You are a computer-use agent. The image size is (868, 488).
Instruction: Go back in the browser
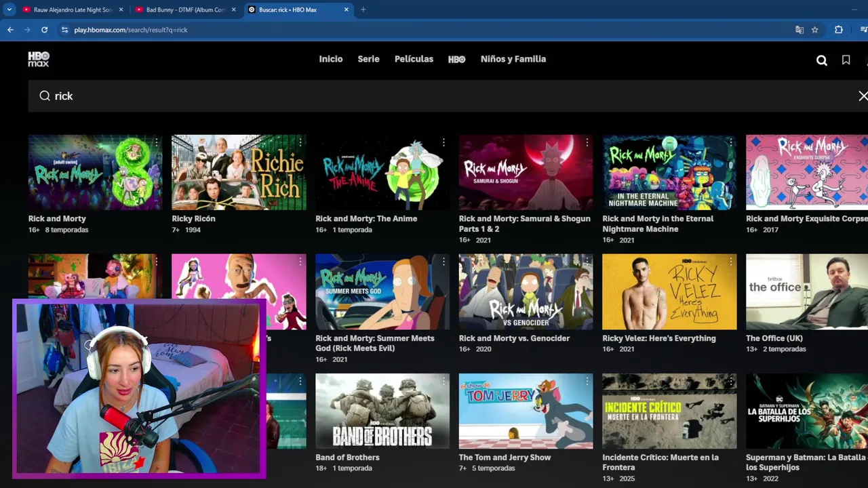click(10, 30)
